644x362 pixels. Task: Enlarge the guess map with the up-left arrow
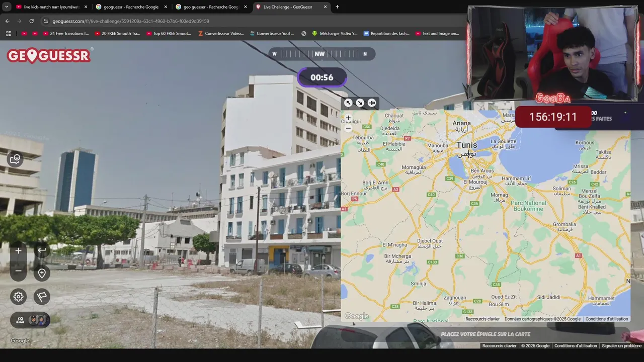[x=348, y=103]
